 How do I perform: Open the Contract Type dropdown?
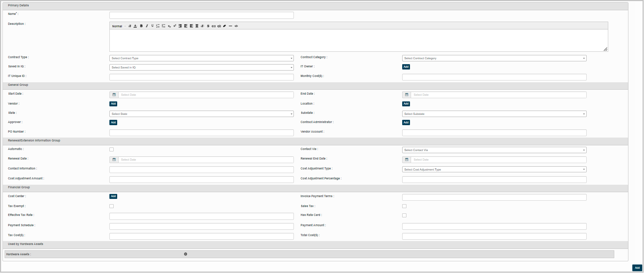click(201, 58)
